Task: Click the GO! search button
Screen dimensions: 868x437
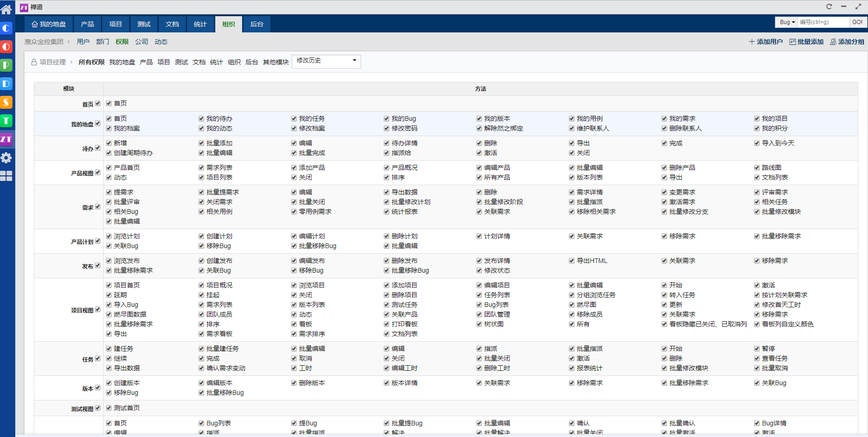Action: (x=857, y=22)
